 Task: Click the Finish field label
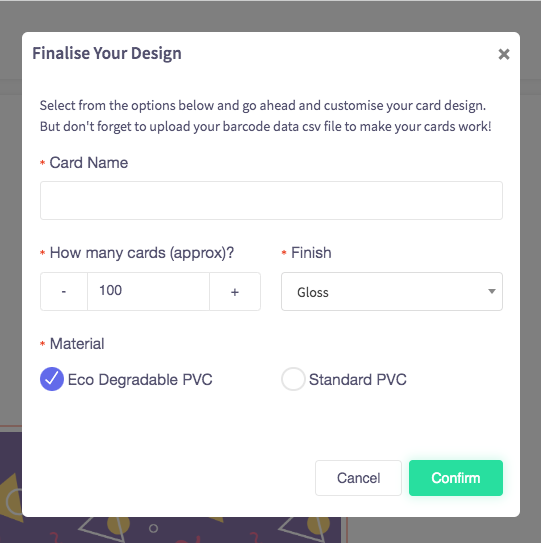point(311,253)
